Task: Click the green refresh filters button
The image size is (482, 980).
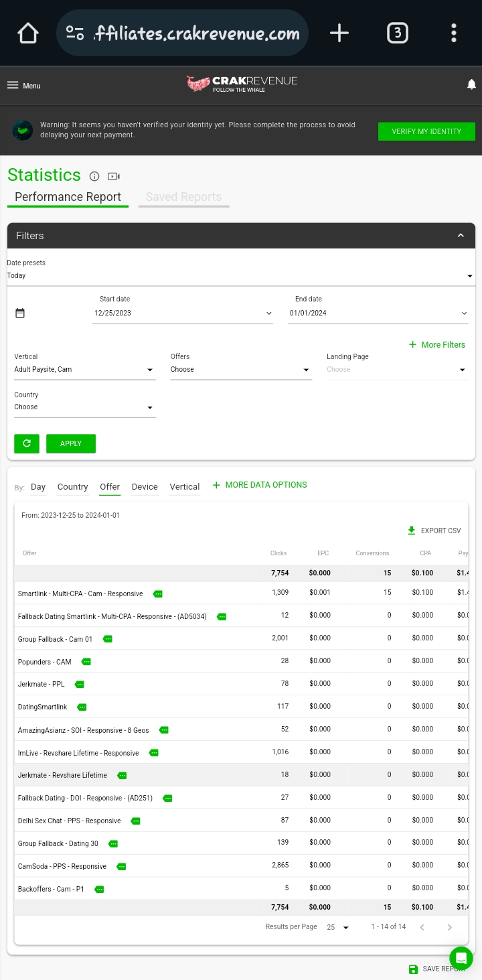Action: point(27,443)
